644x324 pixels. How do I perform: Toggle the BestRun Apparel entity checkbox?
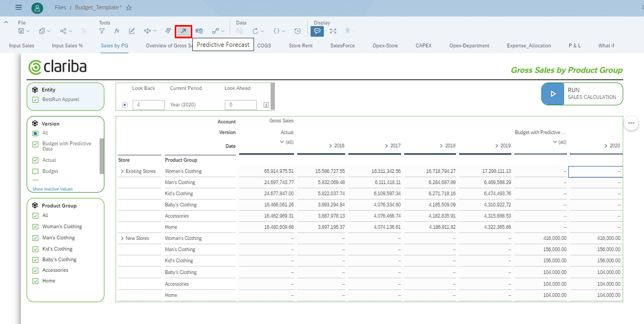35,99
